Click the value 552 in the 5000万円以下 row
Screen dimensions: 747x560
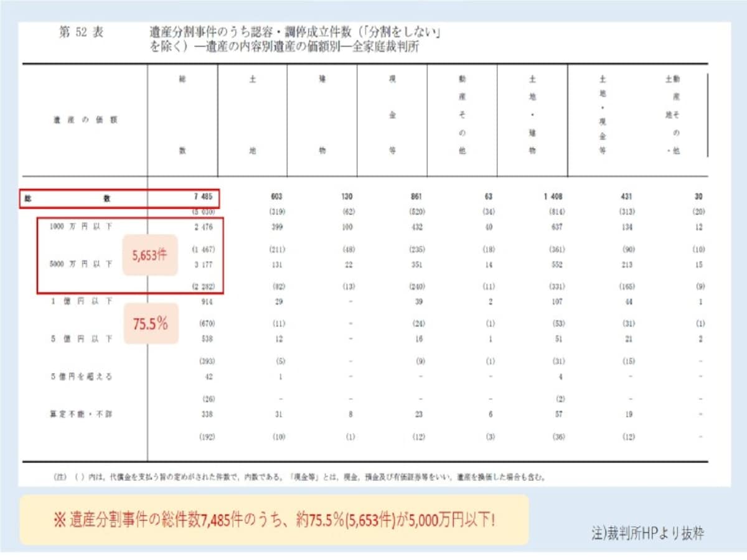(557, 265)
